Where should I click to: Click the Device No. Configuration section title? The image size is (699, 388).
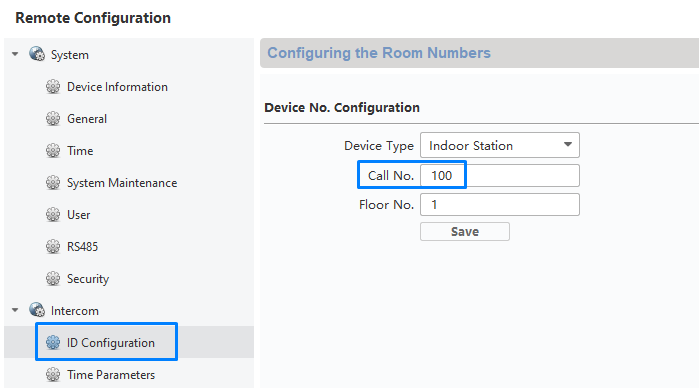[x=342, y=107]
